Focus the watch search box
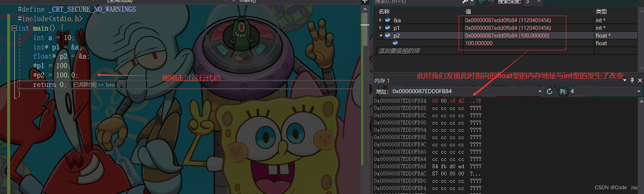 click(x=417, y=1)
